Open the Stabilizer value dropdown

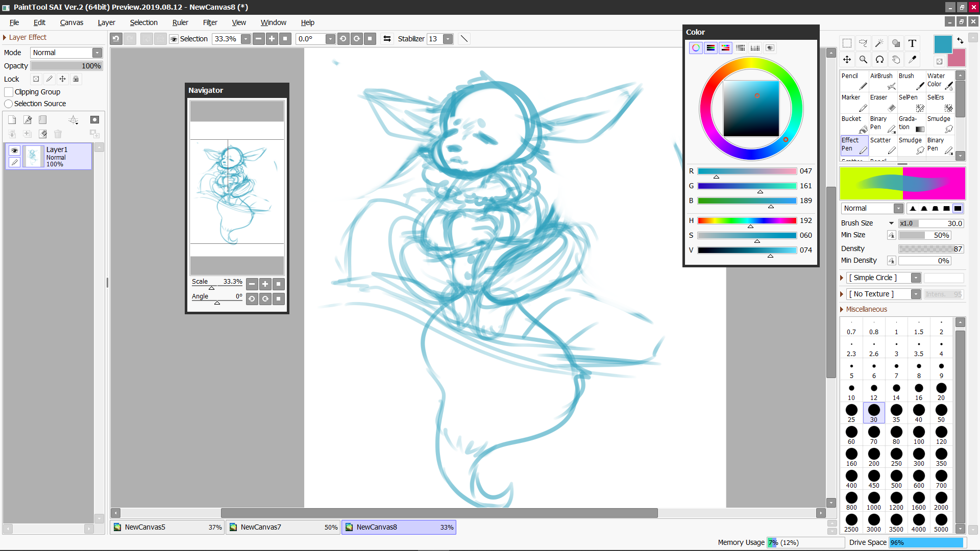coord(448,39)
